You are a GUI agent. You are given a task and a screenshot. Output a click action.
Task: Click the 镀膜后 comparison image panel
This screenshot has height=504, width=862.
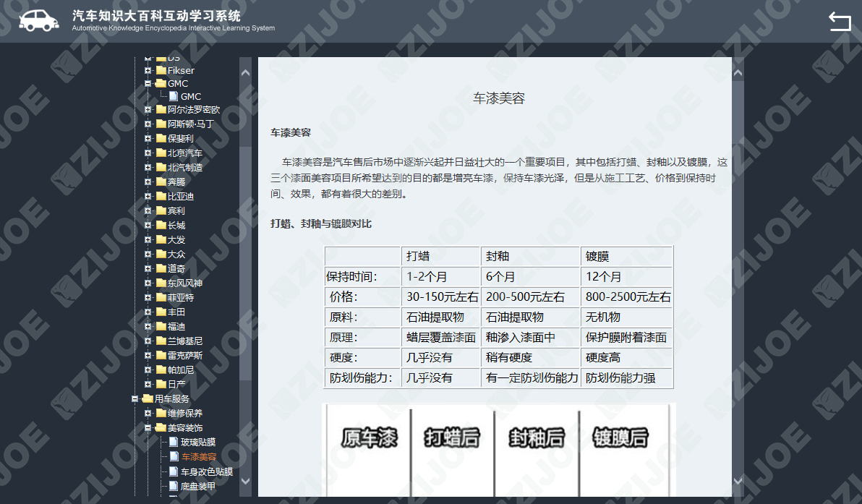coord(624,452)
